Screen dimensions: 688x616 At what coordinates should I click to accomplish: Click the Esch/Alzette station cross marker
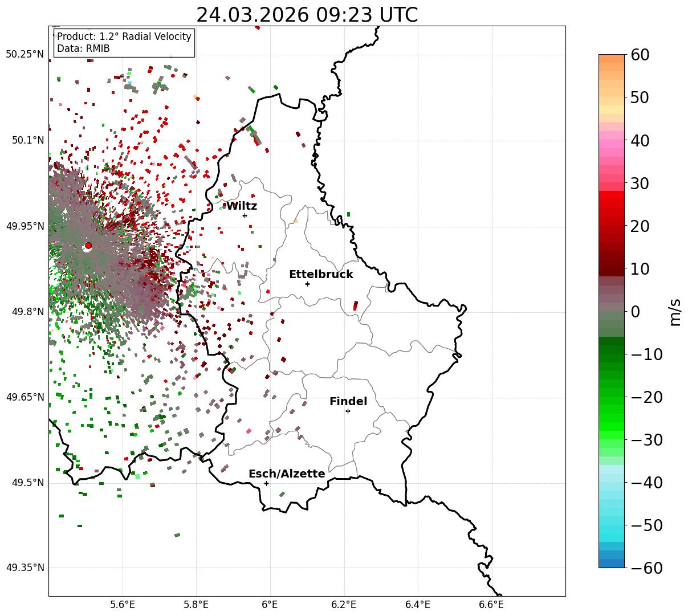click(x=266, y=483)
